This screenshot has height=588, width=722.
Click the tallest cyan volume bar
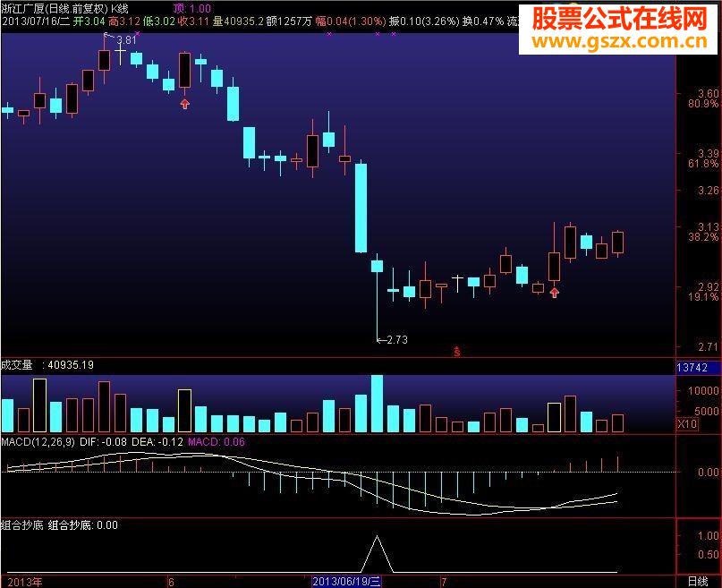point(378,404)
